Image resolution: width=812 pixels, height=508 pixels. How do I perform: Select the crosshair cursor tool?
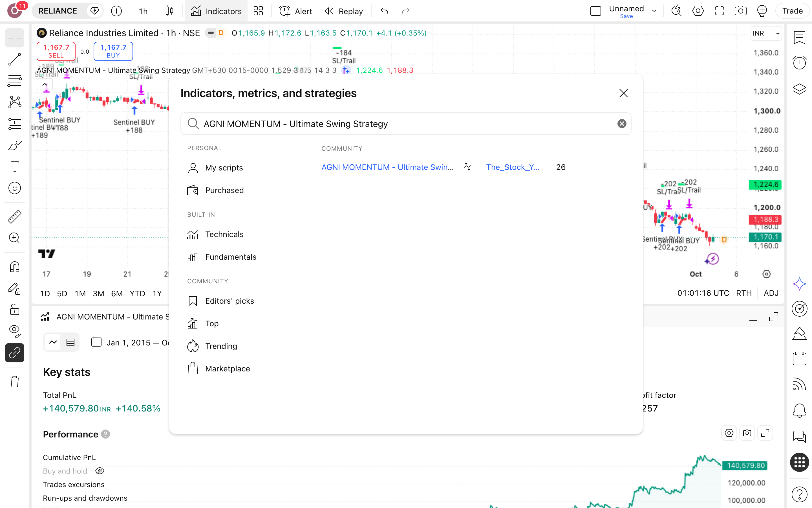14,38
